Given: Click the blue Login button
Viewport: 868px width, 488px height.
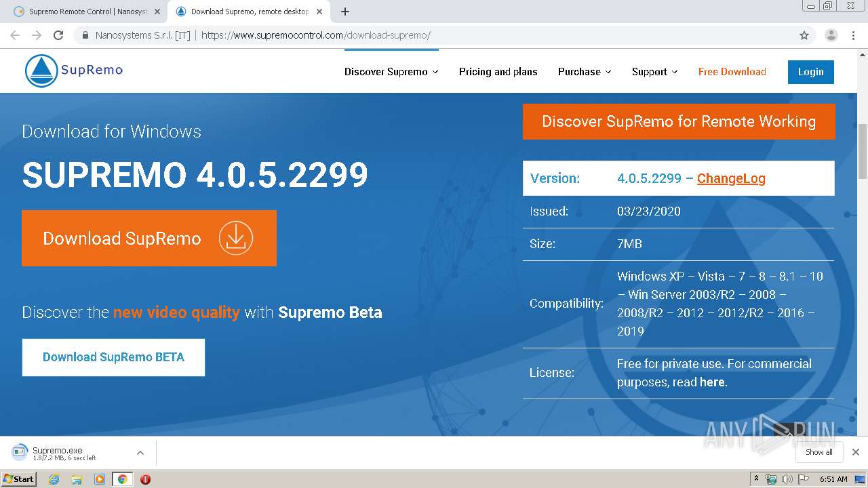Looking at the screenshot, I should click(x=810, y=72).
